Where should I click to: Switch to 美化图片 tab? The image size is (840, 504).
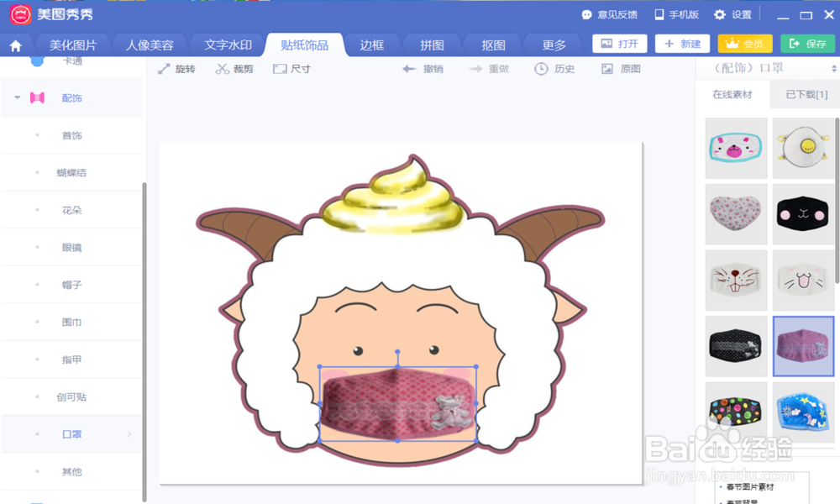tap(73, 45)
